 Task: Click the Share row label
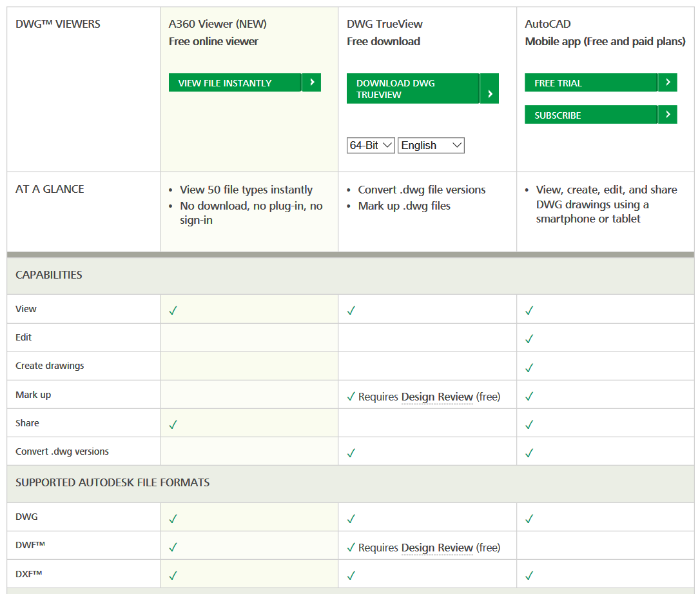[x=27, y=423]
